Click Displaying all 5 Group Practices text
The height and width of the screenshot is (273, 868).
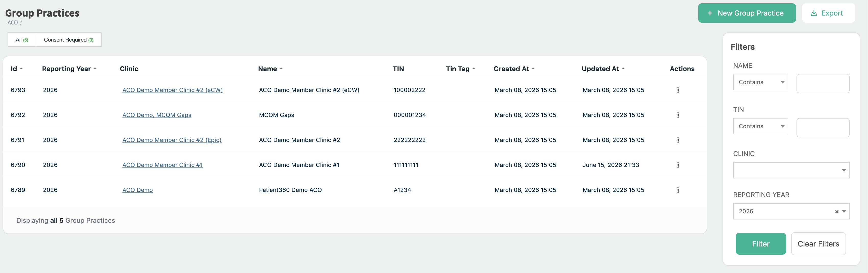coord(66,220)
